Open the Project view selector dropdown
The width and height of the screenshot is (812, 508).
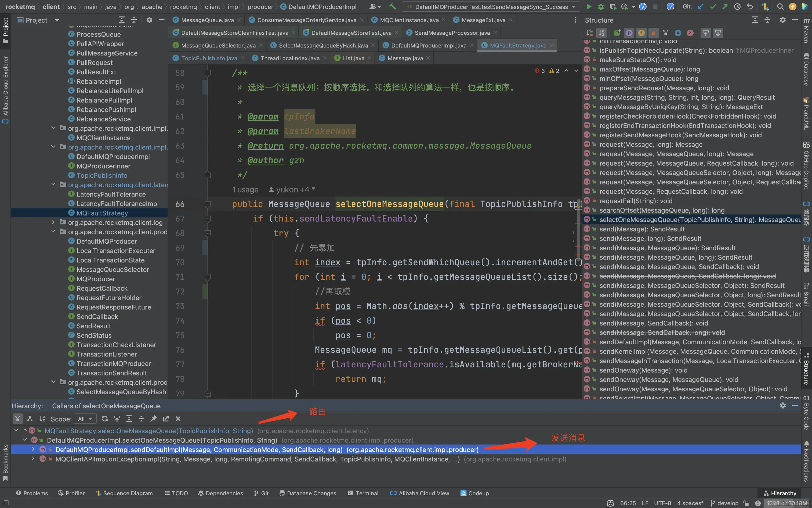pyautogui.click(x=57, y=20)
